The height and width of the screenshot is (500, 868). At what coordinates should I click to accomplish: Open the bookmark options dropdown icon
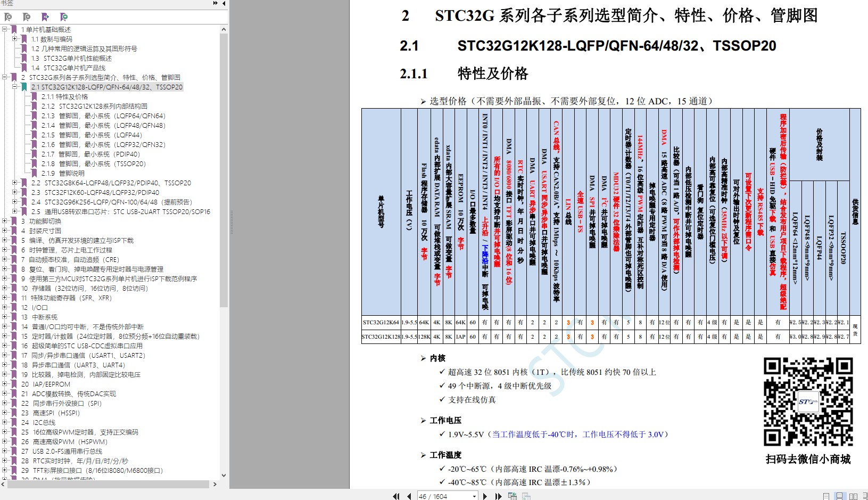coord(64,17)
